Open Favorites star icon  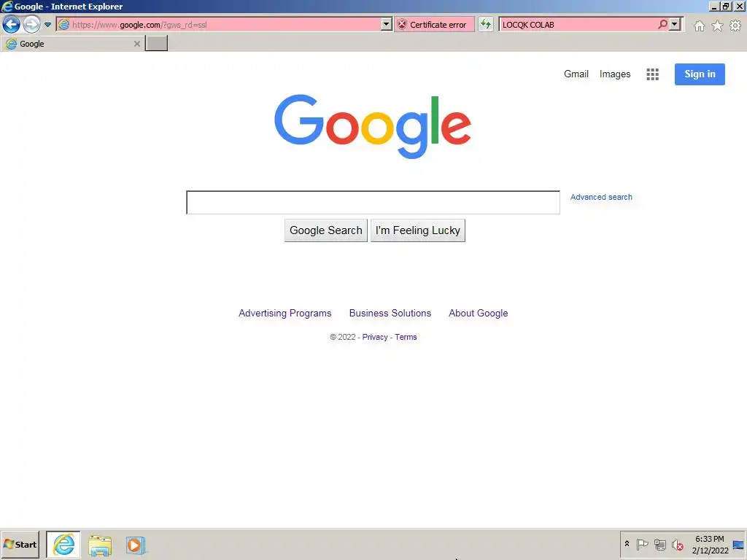coord(717,26)
